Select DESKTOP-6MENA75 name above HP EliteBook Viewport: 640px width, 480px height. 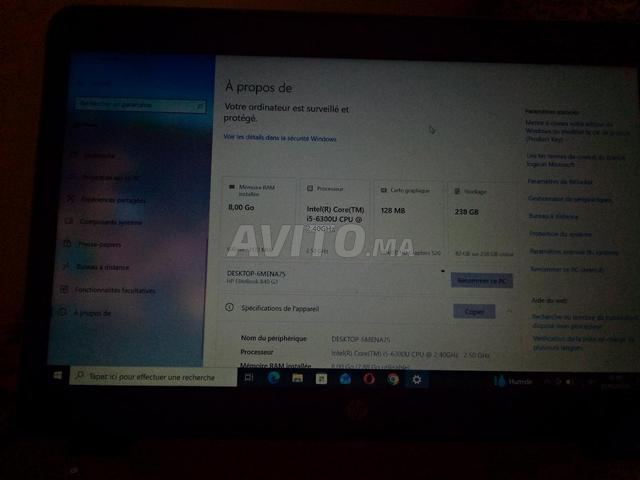pos(256,273)
